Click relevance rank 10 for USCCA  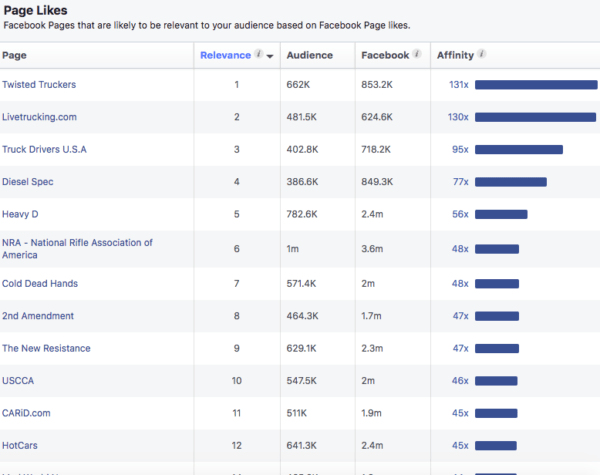(236, 381)
